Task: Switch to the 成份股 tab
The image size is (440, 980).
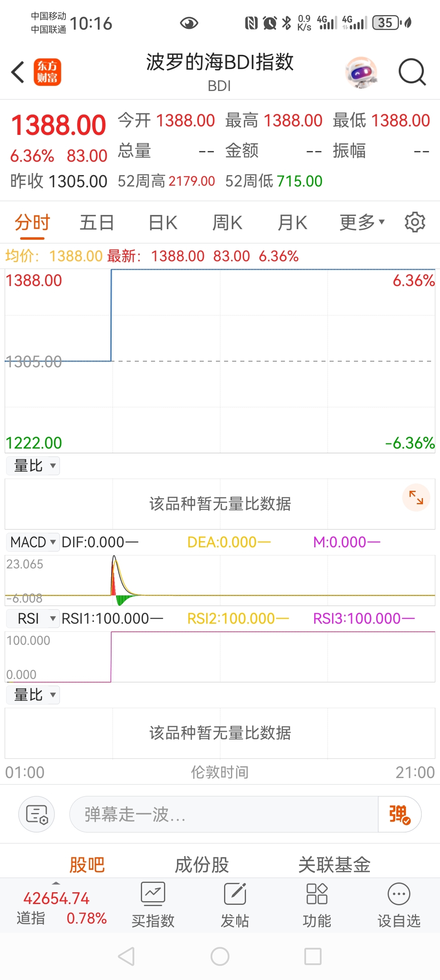Action: (x=202, y=865)
